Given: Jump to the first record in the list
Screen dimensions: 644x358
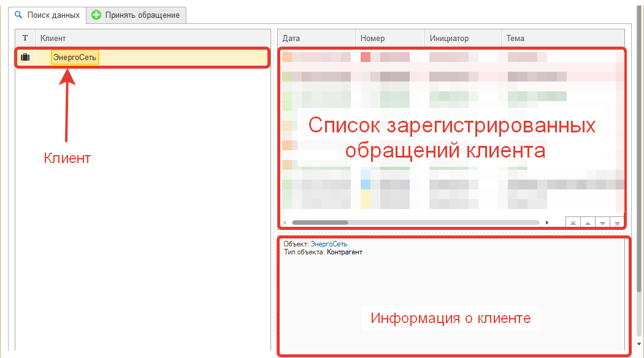Looking at the screenshot, I should point(573,222).
